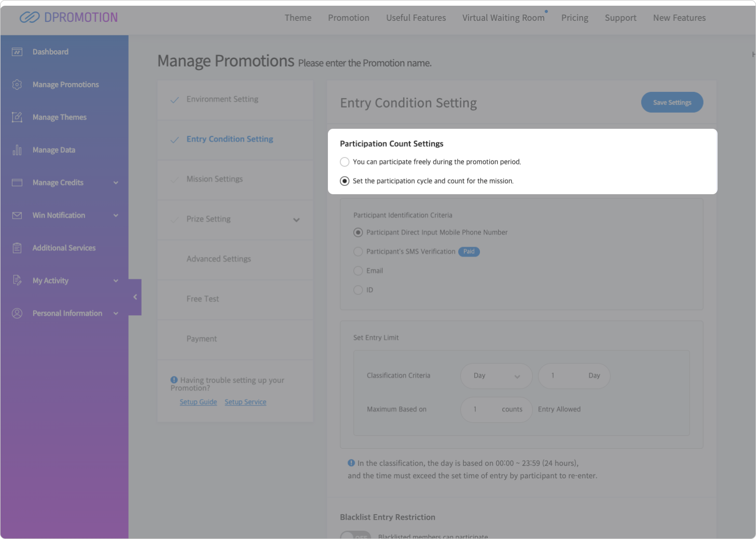Click the Paid badge next to SMS Verification

469,252
